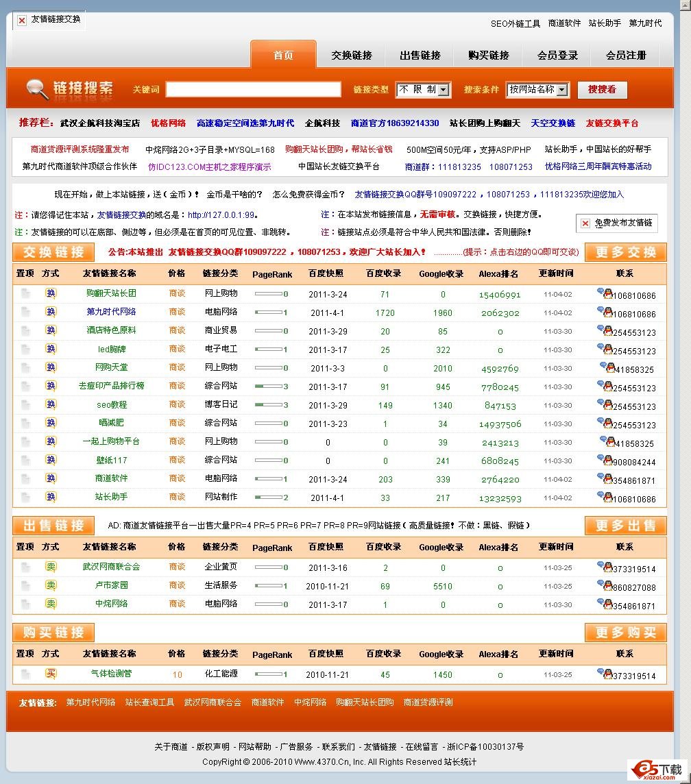This screenshot has width=691, height=784.
Task: Click the 更多购买 button
Action: pos(625,633)
